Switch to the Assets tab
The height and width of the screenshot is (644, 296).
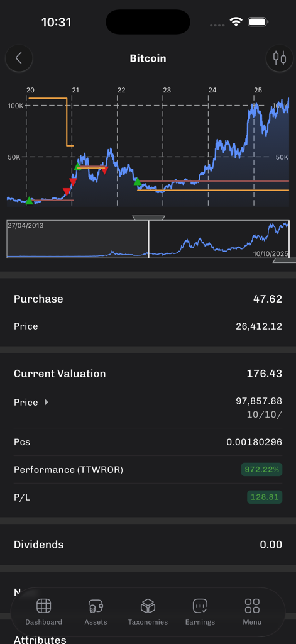96,611
